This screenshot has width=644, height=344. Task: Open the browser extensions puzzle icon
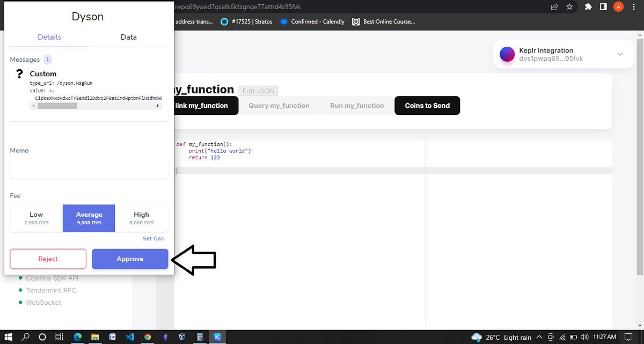tap(588, 7)
